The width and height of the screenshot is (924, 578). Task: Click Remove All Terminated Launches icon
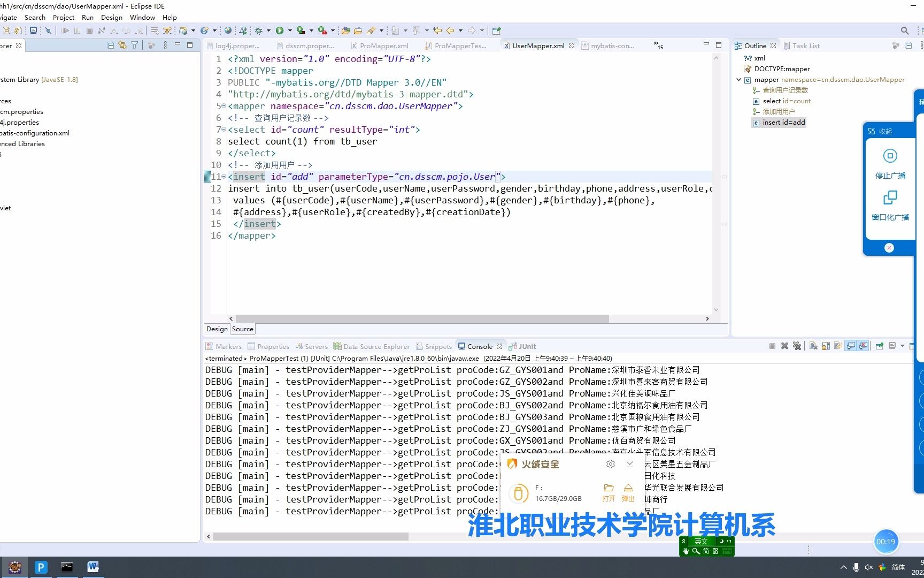point(797,346)
